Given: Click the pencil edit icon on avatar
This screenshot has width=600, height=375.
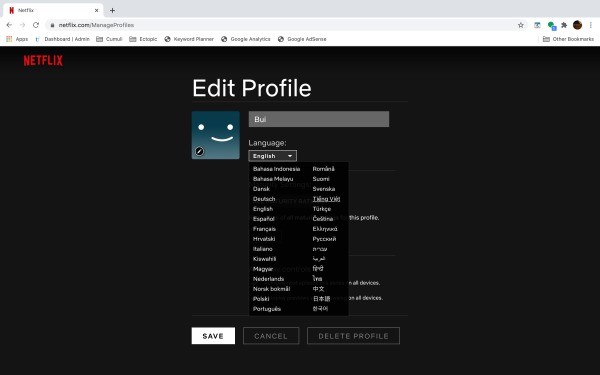Looking at the screenshot, I should coord(199,151).
